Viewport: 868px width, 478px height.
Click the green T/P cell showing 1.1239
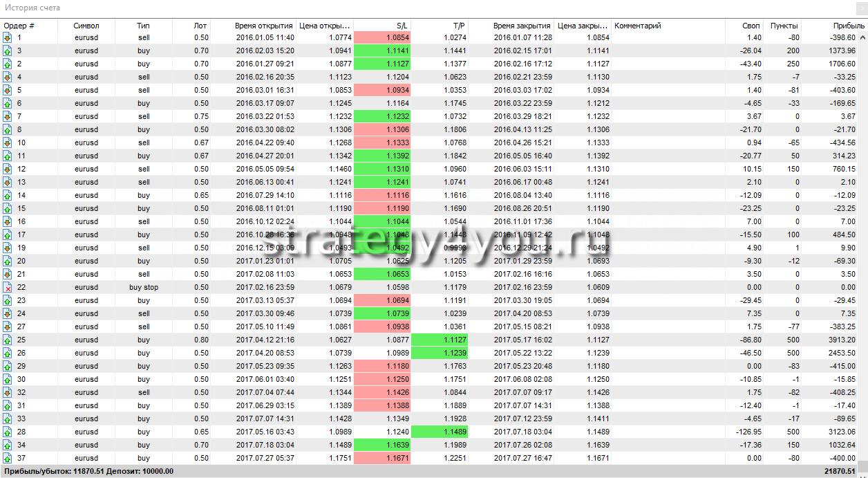(440, 353)
